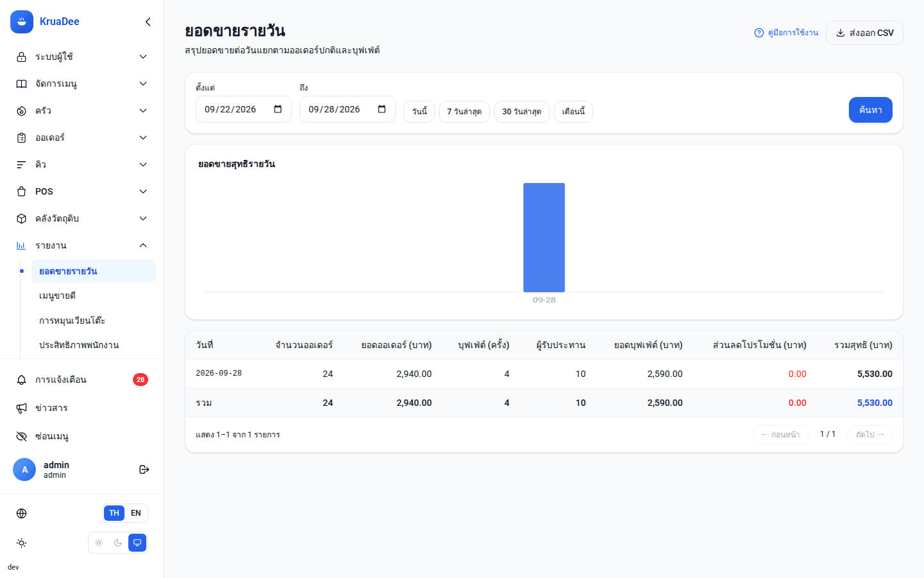Collapse the รายงาน section chevron
This screenshot has width=924, height=578.
point(143,245)
